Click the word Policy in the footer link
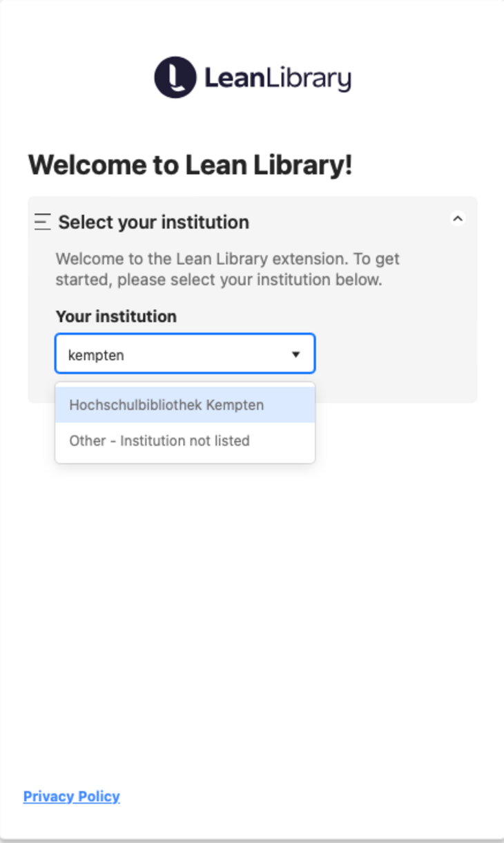This screenshot has width=504, height=843. click(99, 797)
